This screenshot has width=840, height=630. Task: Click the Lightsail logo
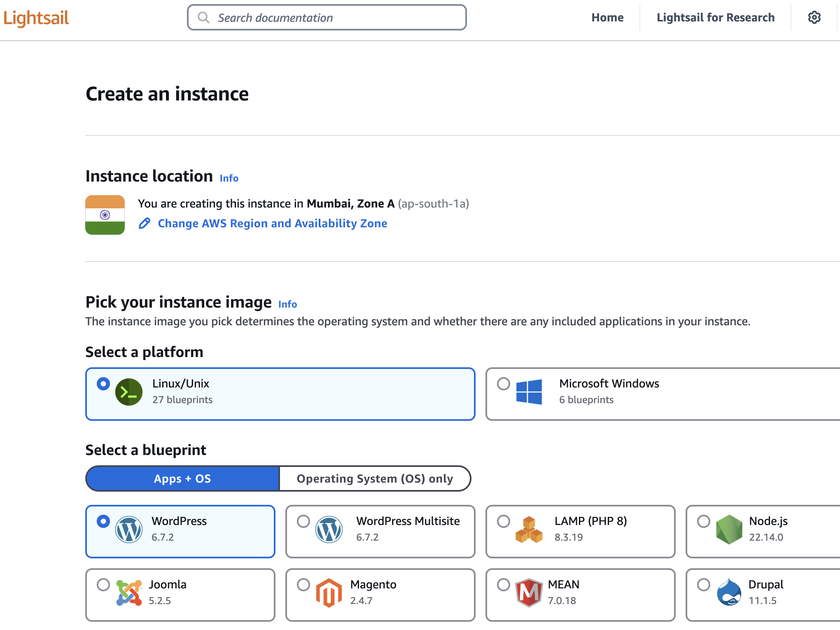click(36, 18)
